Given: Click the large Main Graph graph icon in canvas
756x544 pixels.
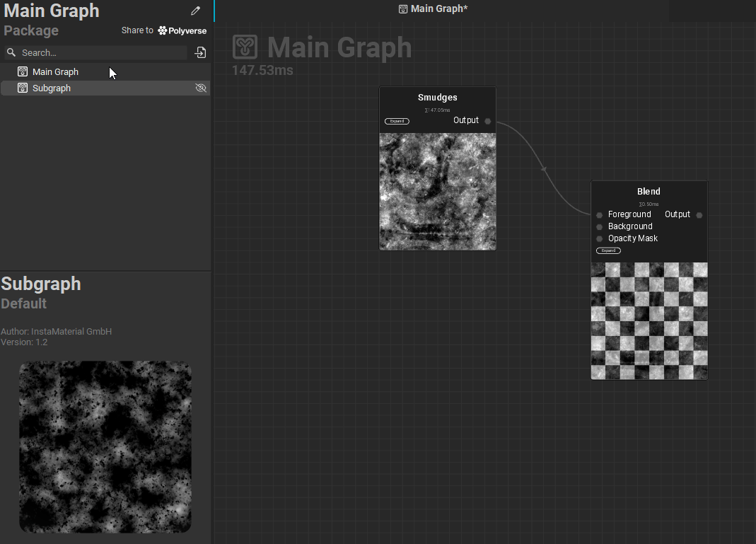Looking at the screenshot, I should coord(245,47).
